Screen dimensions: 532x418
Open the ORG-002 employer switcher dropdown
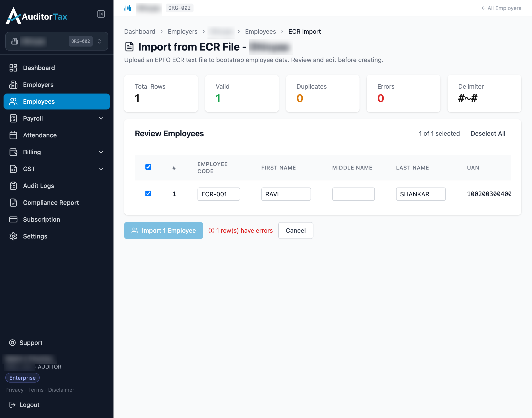(57, 41)
